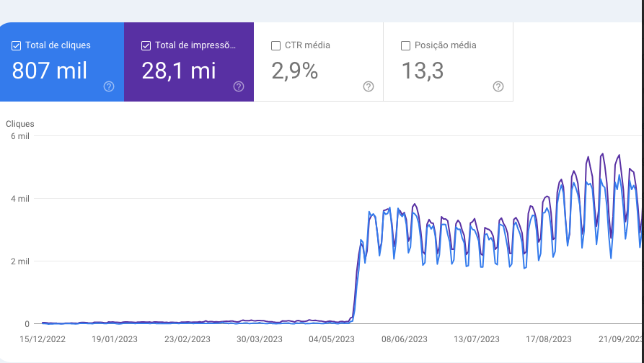Click the 04/05/2023 date on the x-axis
This screenshot has width=644, height=363.
click(x=331, y=339)
